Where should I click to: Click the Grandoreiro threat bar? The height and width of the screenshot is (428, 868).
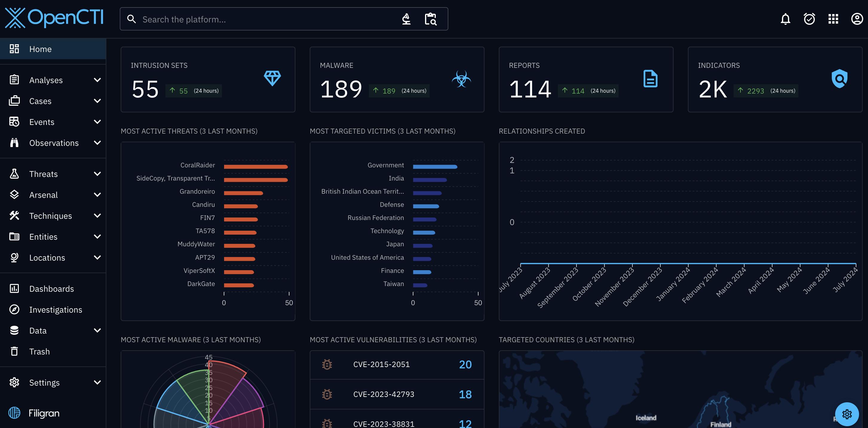243,193
